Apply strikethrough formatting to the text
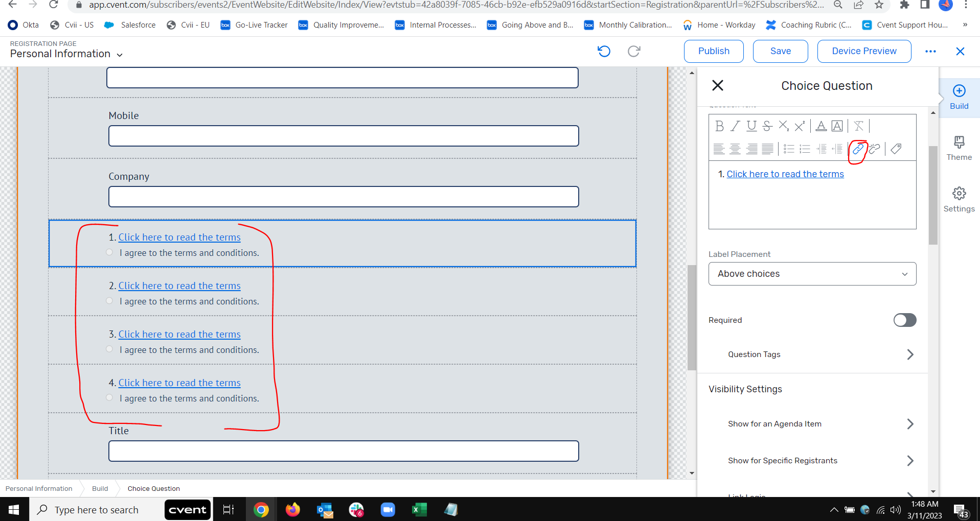Image resolution: width=980 pixels, height=521 pixels. click(767, 126)
